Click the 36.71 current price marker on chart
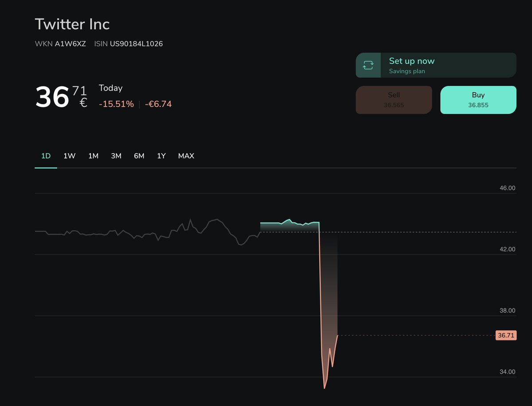 [x=506, y=336]
